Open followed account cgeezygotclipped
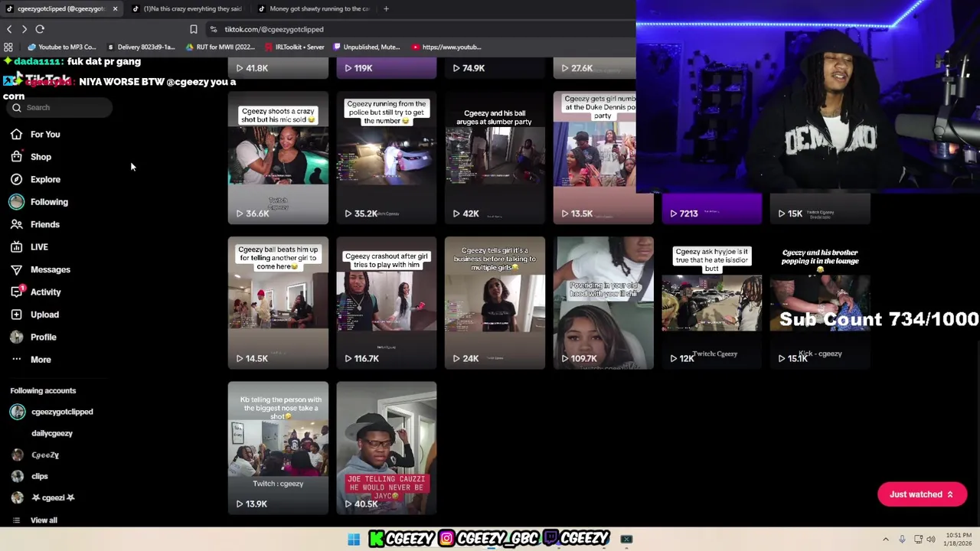Viewport: 980px width, 551px height. [52, 412]
